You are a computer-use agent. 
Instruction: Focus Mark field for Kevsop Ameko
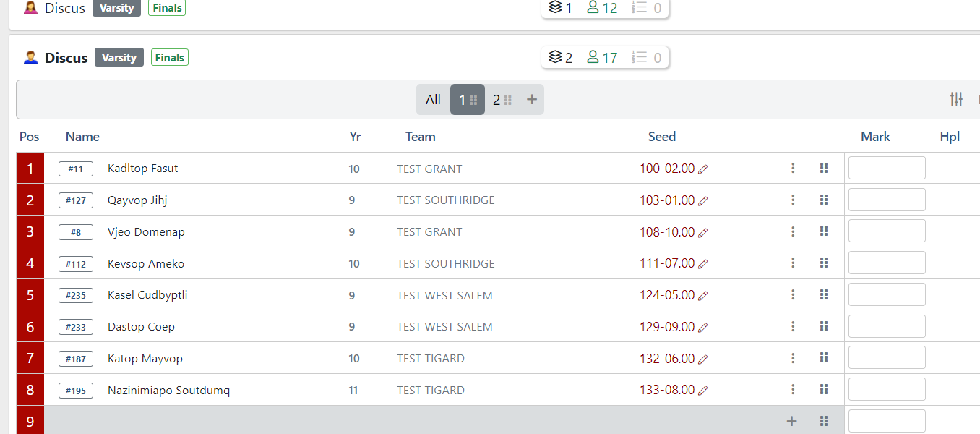pos(886,263)
